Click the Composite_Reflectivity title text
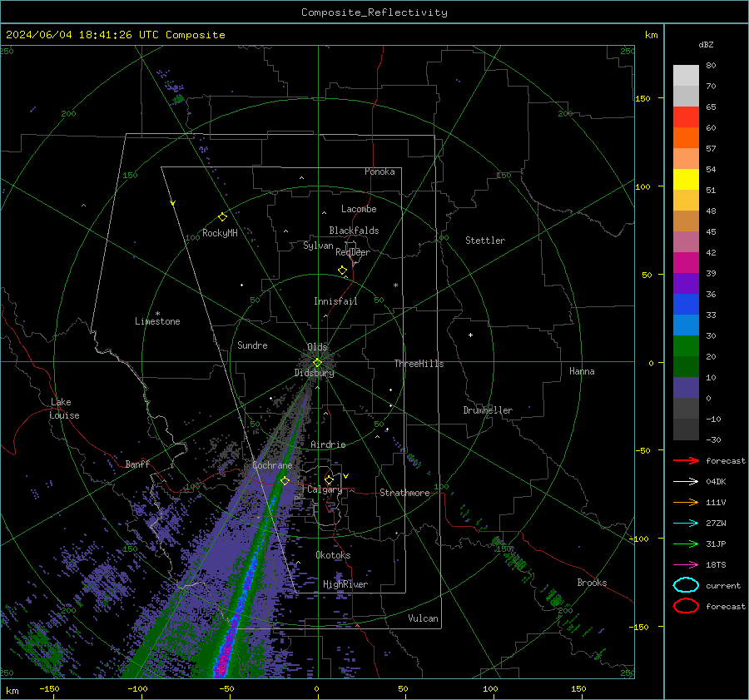749x700 pixels. point(374,12)
